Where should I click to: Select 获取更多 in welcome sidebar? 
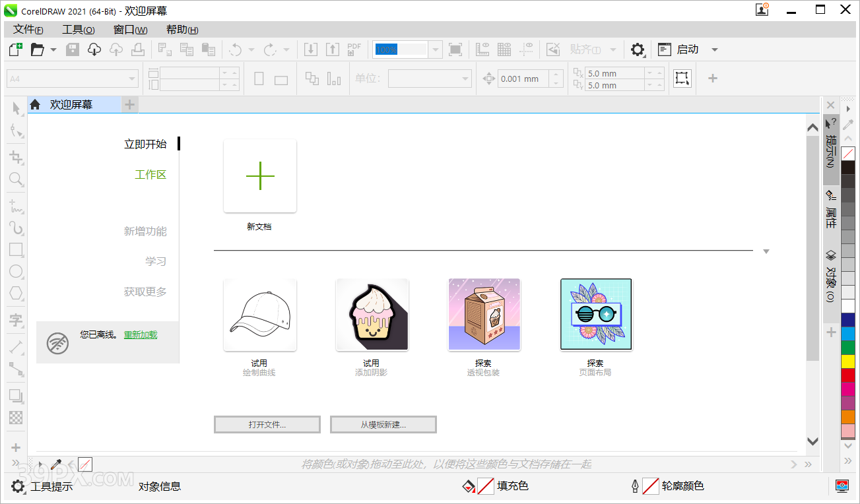tap(145, 292)
